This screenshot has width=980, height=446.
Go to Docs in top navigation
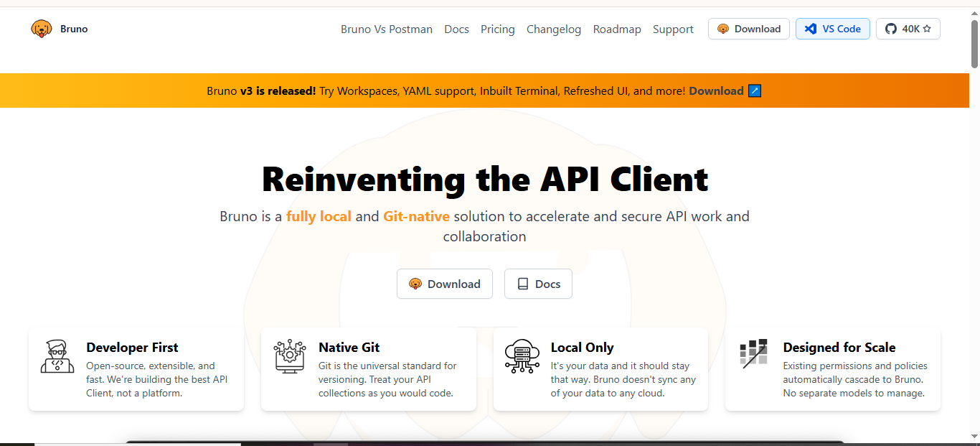[x=456, y=29]
